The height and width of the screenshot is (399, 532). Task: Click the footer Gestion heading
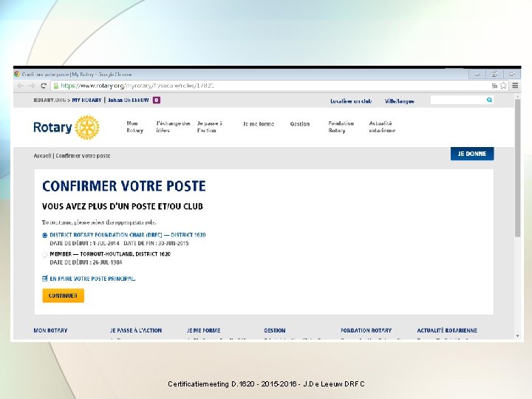(x=274, y=330)
